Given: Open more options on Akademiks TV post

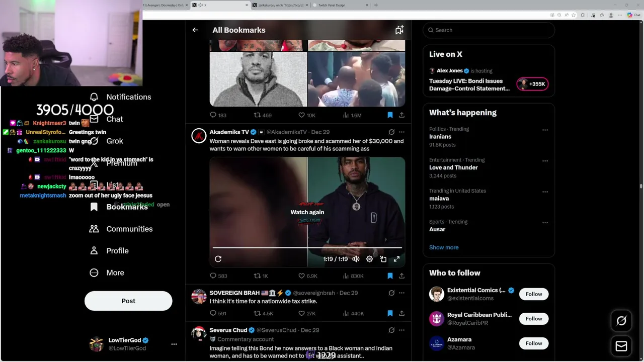Looking at the screenshot, I should pyautogui.click(x=401, y=132).
